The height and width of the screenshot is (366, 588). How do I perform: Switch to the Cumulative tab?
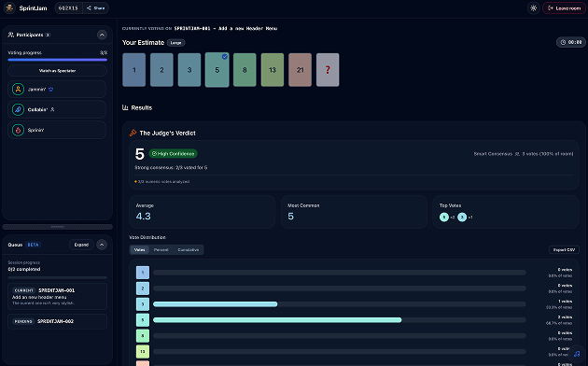(189, 249)
